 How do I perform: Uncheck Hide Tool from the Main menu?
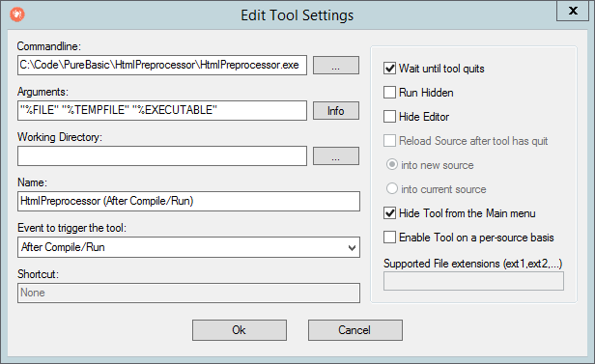(x=389, y=213)
